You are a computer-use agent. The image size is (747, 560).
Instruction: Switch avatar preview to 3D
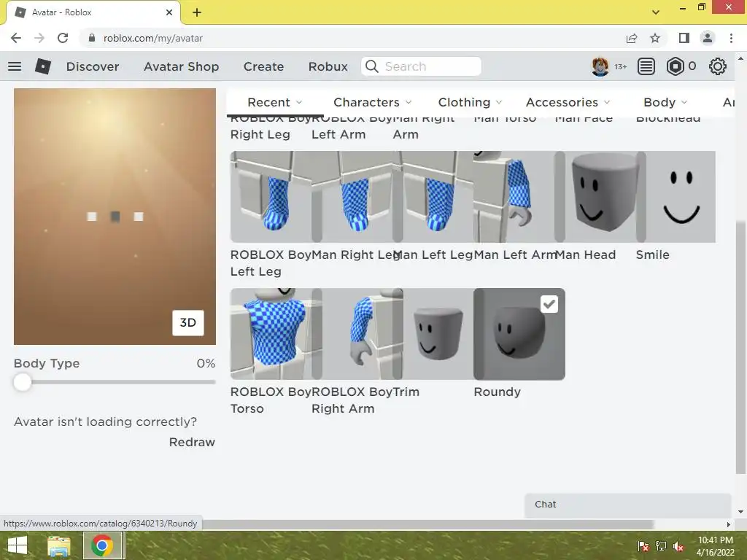pyautogui.click(x=188, y=323)
